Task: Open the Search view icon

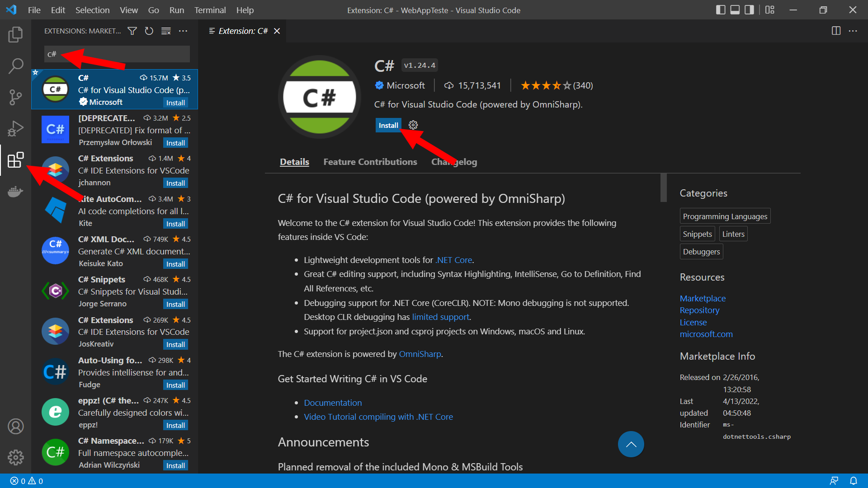Action: coord(15,66)
